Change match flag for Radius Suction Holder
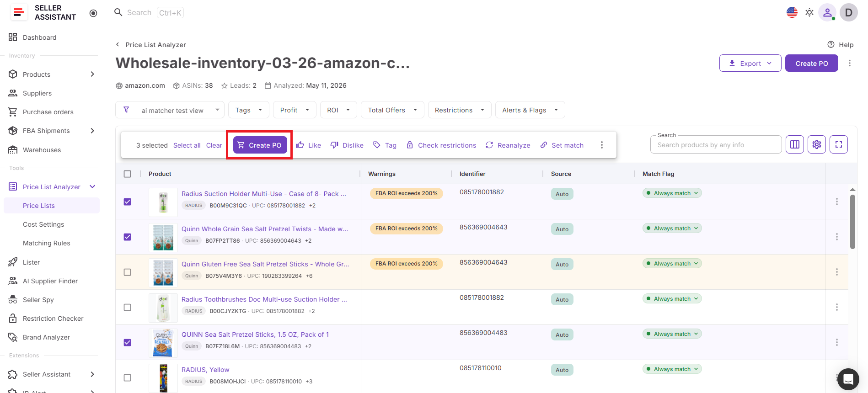 (x=672, y=193)
